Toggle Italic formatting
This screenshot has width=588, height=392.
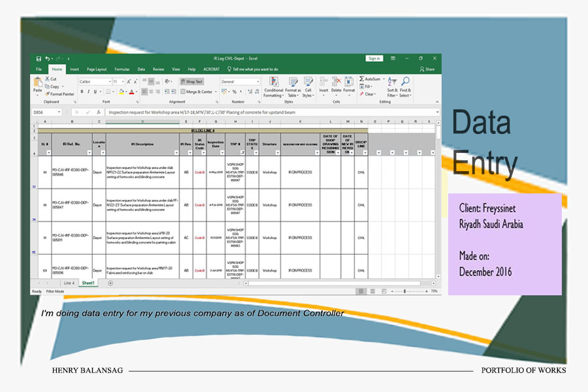88,91
